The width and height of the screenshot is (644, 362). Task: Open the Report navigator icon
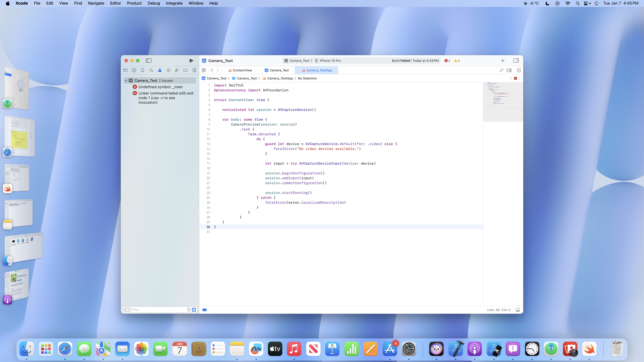click(194, 70)
